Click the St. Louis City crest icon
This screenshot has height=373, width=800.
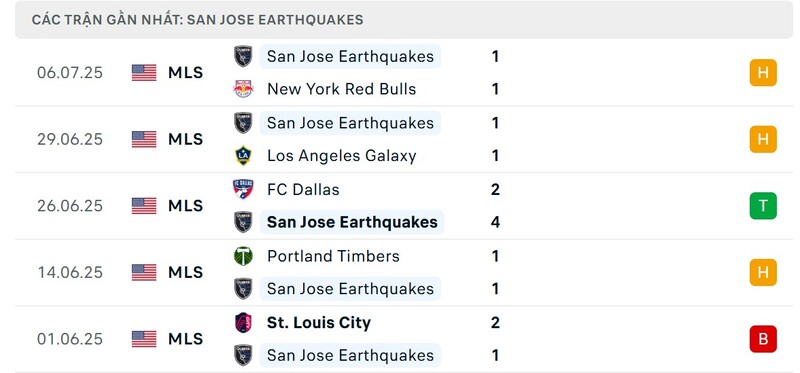click(x=243, y=322)
